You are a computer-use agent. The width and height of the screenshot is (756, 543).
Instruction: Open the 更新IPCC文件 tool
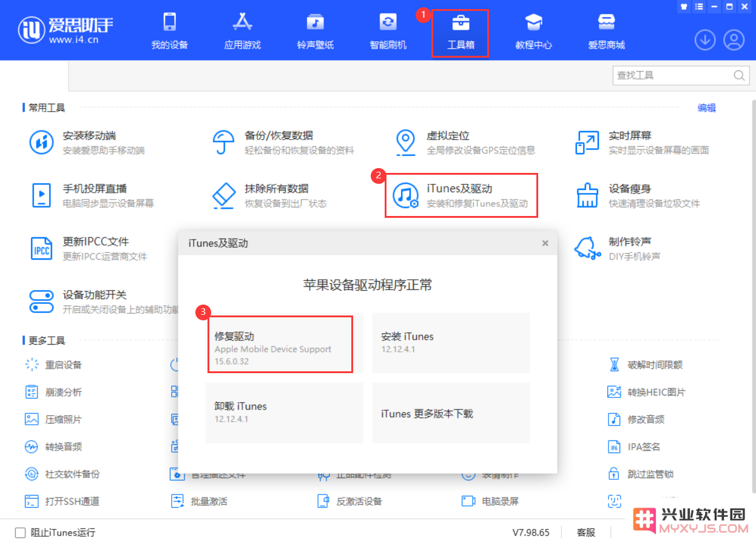tap(88, 248)
